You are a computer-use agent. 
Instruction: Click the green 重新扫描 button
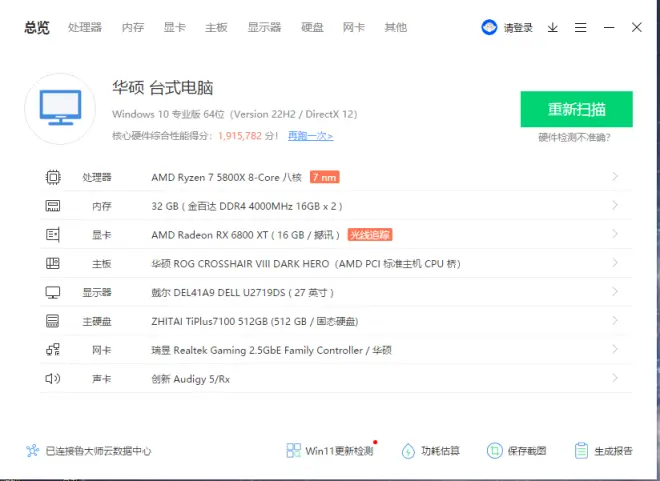pos(576,109)
